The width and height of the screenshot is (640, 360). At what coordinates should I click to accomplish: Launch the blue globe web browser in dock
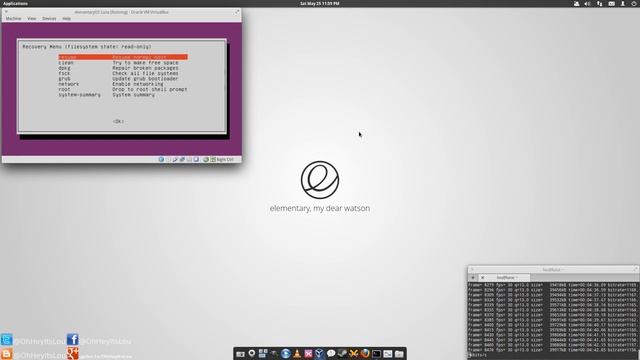[x=286, y=353]
